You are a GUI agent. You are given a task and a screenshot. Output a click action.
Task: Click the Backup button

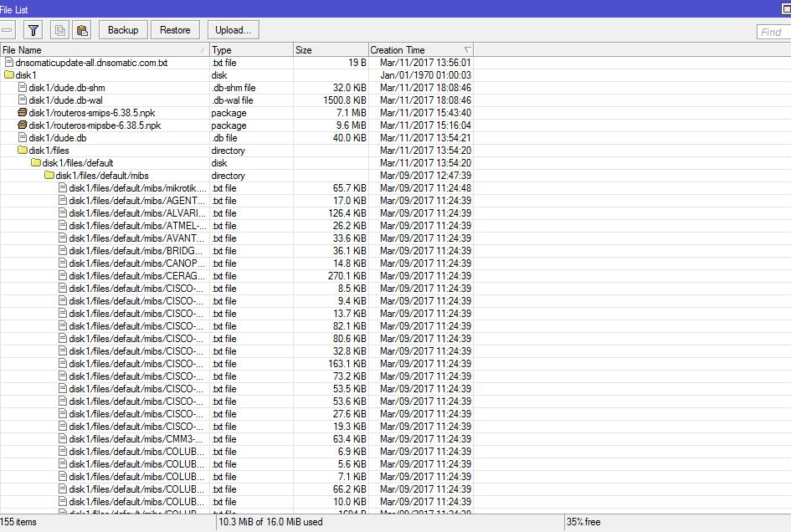(x=122, y=29)
